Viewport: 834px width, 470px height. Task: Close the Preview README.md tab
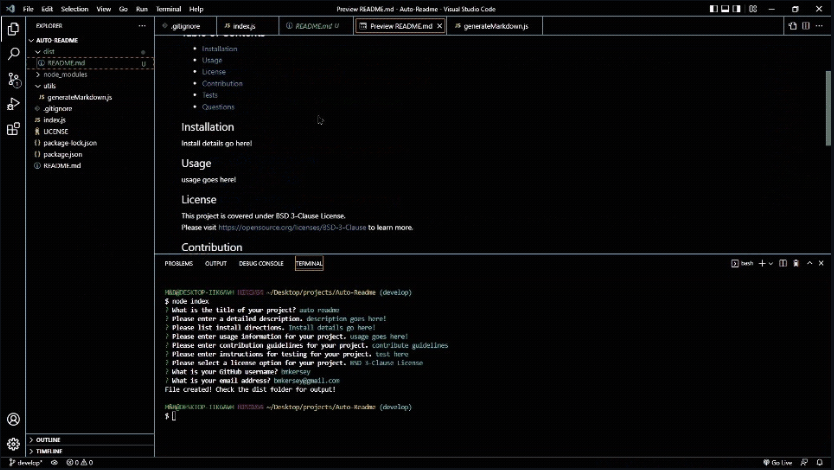pyautogui.click(x=440, y=26)
